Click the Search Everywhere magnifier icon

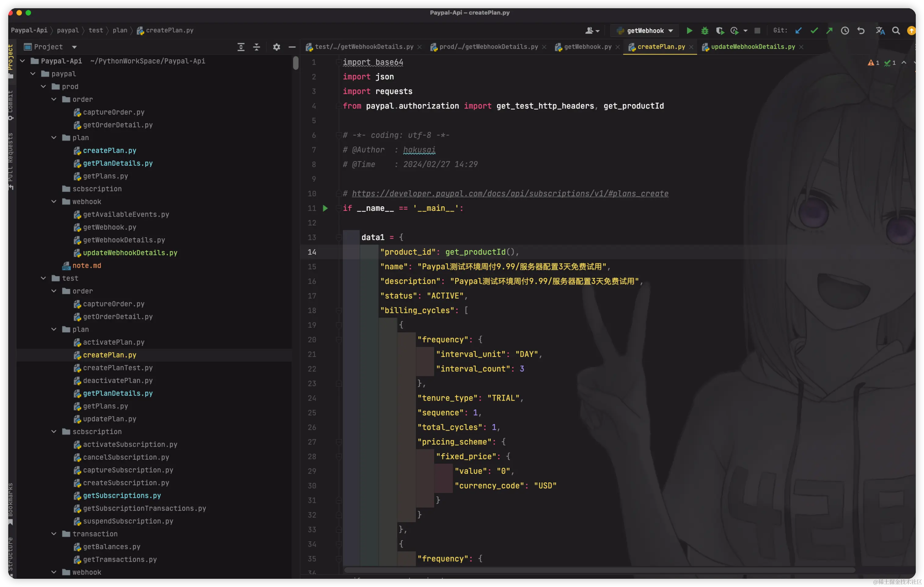[896, 31]
